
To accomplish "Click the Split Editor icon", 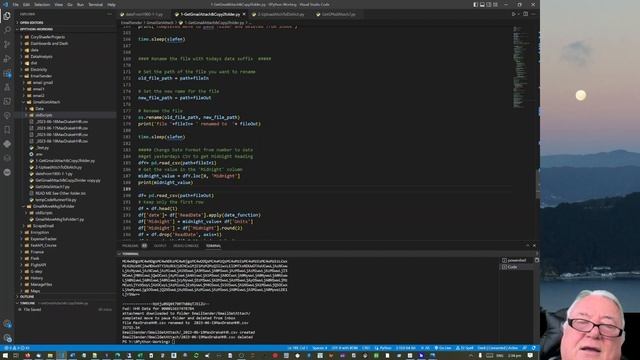I will pyautogui.click(x=525, y=14).
